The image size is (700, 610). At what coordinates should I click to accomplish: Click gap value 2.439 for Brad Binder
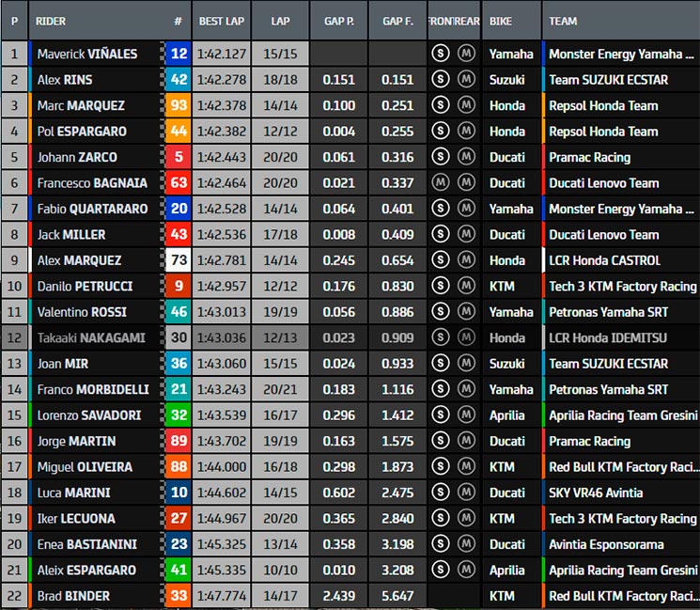pos(339,596)
